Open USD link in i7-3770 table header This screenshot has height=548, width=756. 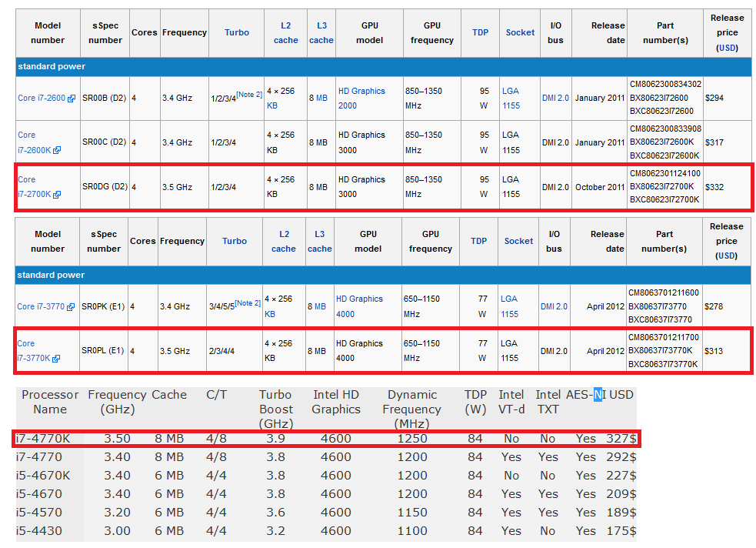coord(727,256)
